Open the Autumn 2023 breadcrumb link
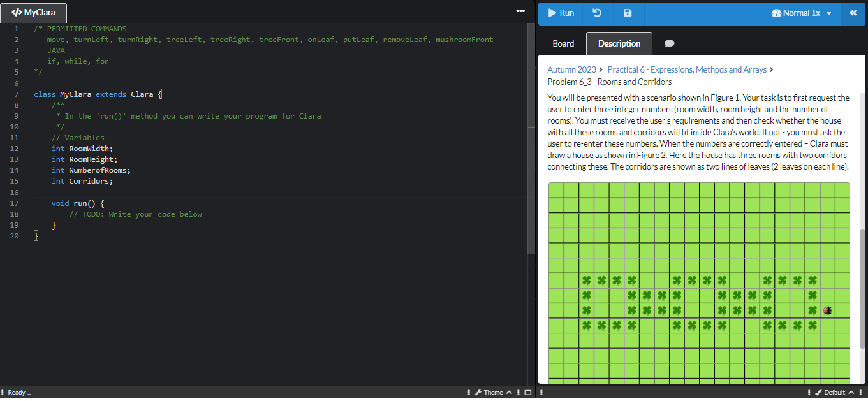Viewport: 868px width, 401px height. click(571, 69)
